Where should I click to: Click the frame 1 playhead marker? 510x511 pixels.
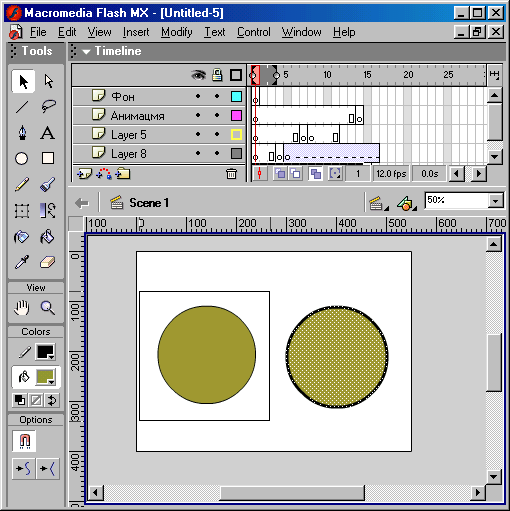(x=255, y=75)
